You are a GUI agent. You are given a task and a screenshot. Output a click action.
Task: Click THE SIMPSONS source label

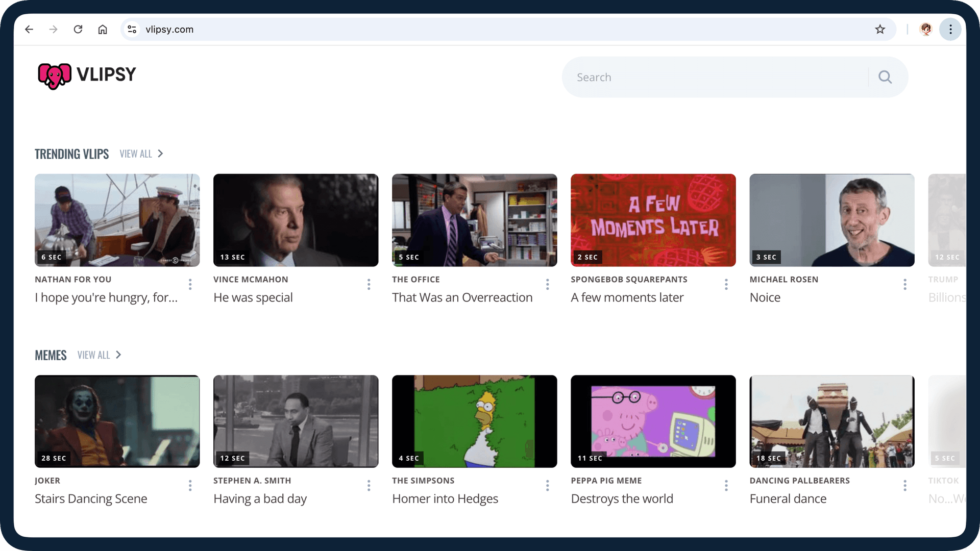point(423,481)
